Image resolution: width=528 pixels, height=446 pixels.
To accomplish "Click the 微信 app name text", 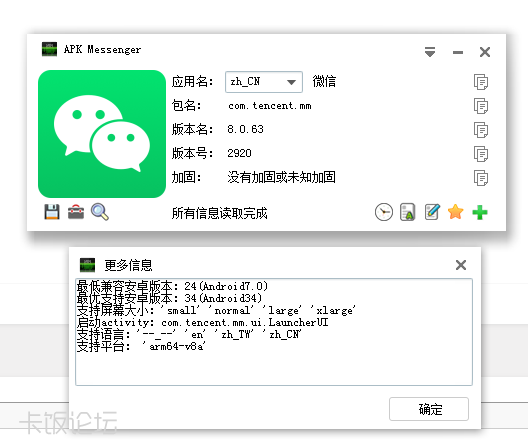I will (324, 82).
